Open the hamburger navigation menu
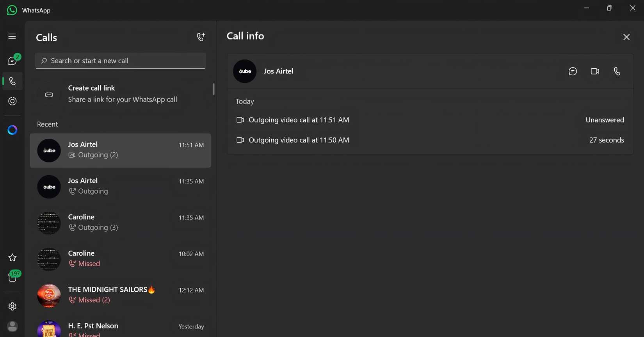644x337 pixels. (x=12, y=36)
